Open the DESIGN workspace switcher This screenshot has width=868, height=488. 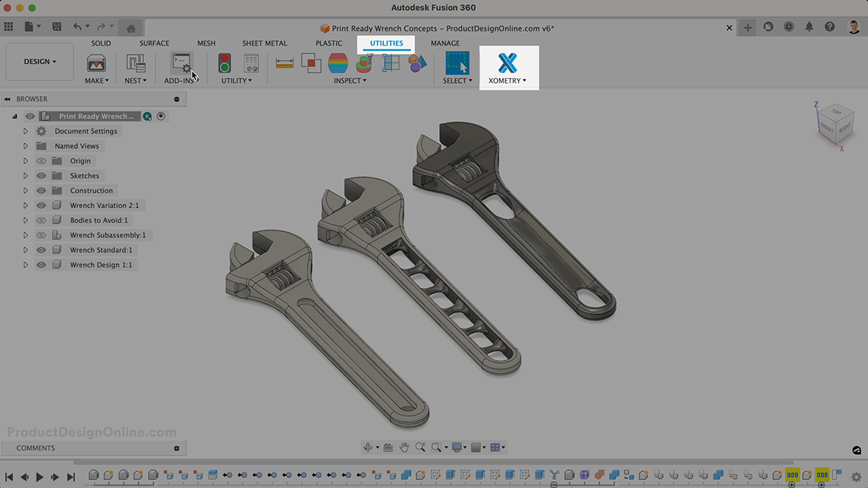click(39, 61)
